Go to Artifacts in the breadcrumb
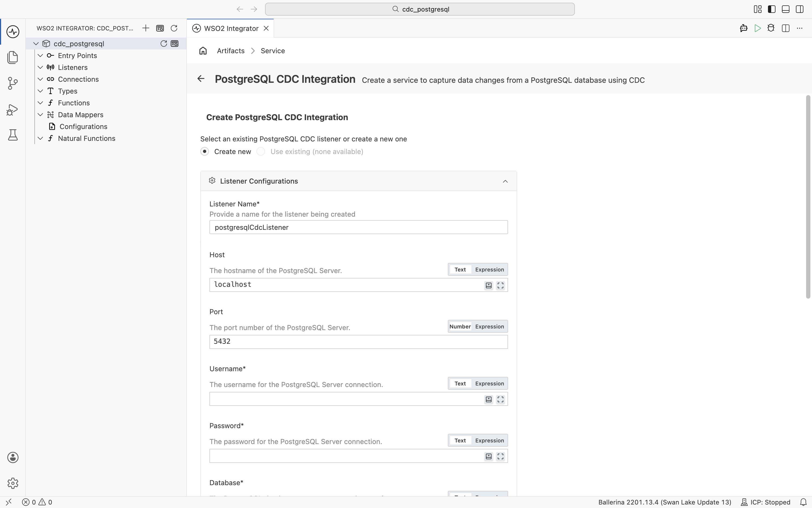Viewport: 812px width, 508px height. point(230,51)
